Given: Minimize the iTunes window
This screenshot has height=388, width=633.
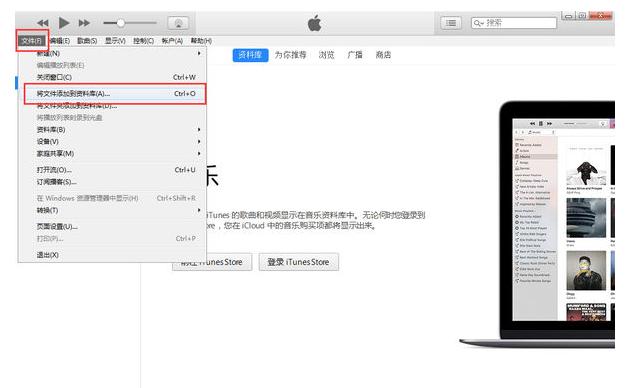Looking at the screenshot, I should click(568, 16).
